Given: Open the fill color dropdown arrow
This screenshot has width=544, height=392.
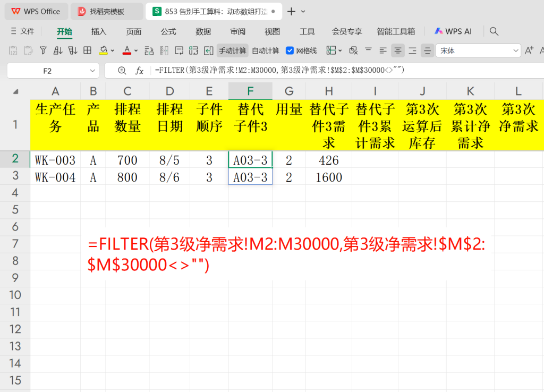Looking at the screenshot, I should tap(113, 50).
